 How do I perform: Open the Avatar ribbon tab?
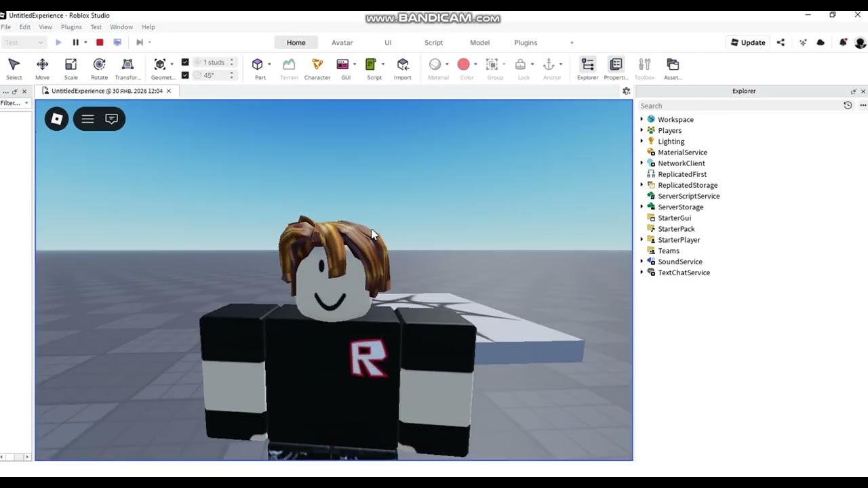point(342,42)
